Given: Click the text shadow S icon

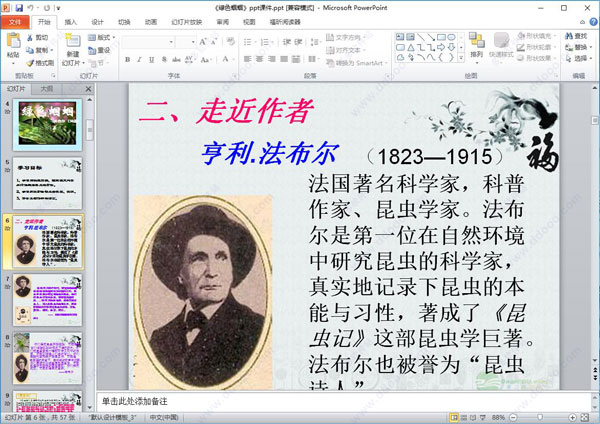Looking at the screenshot, I should (164, 59).
